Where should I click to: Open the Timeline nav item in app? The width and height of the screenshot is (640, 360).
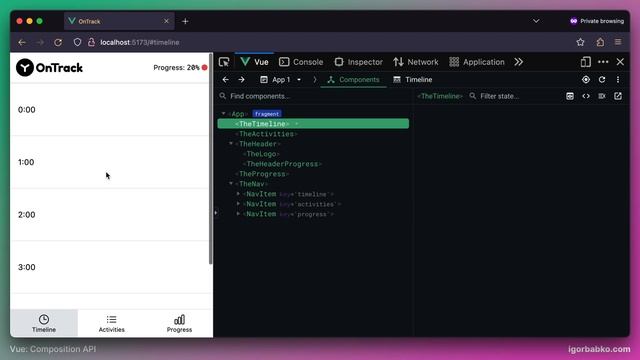(x=44, y=323)
